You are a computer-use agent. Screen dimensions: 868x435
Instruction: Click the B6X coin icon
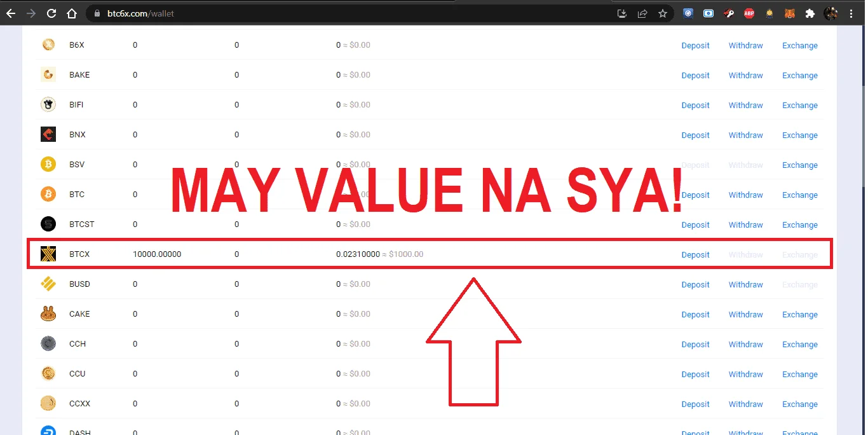pos(48,45)
